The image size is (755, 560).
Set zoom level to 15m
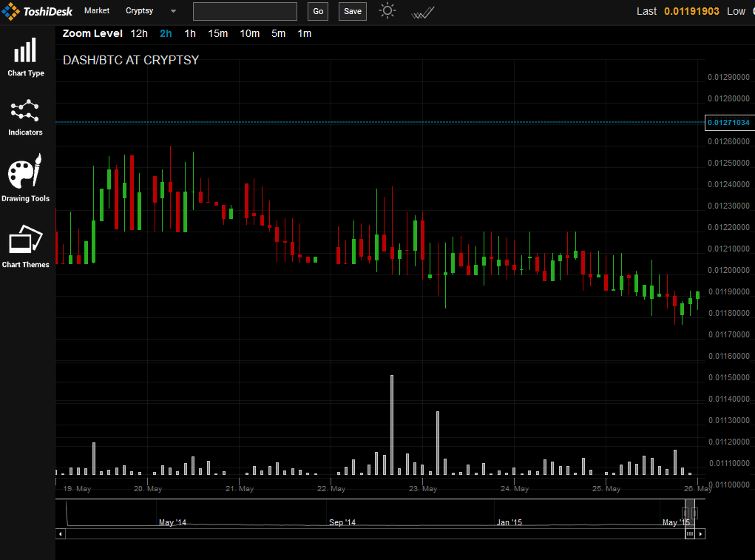[x=217, y=34]
